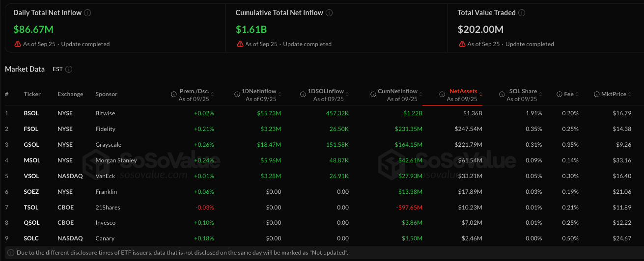The image size is (644, 261).
Task: Open the SOLC ticker
Action: [x=31, y=238]
